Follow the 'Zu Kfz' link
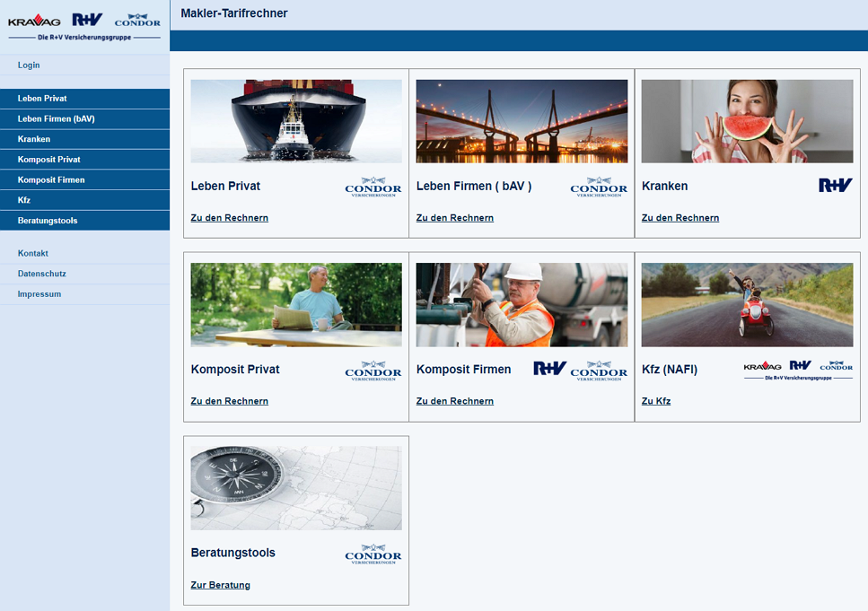Screen dimensions: 868x611 (655, 401)
